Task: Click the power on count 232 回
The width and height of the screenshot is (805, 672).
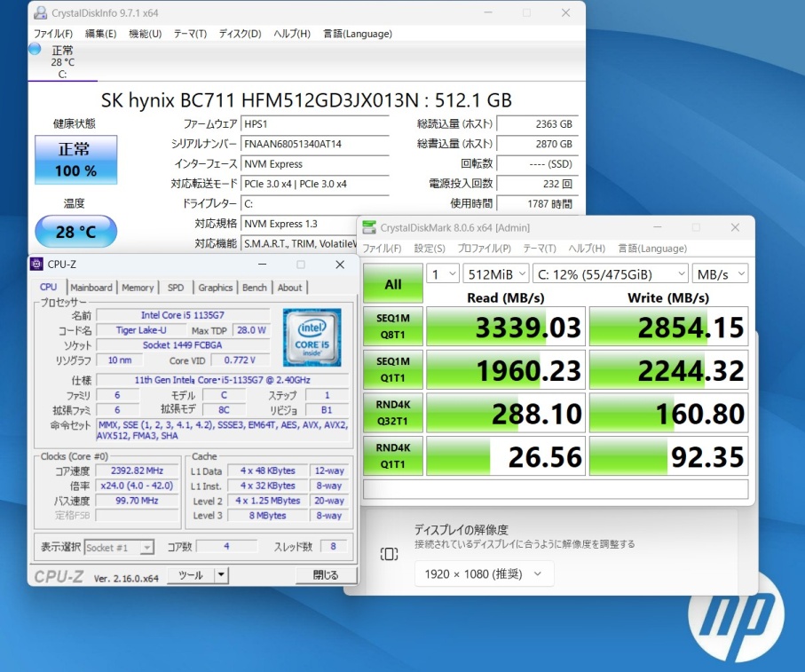Action: pyautogui.click(x=538, y=184)
